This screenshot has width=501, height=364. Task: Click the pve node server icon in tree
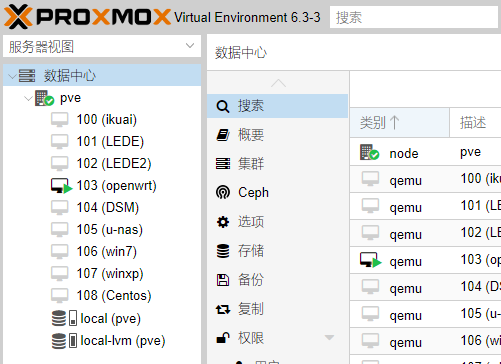point(44,98)
